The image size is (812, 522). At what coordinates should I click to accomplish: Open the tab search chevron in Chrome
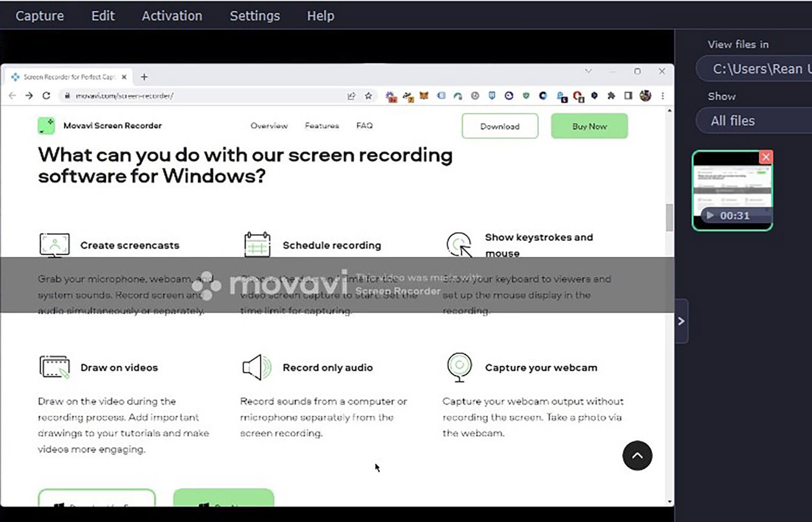588,71
